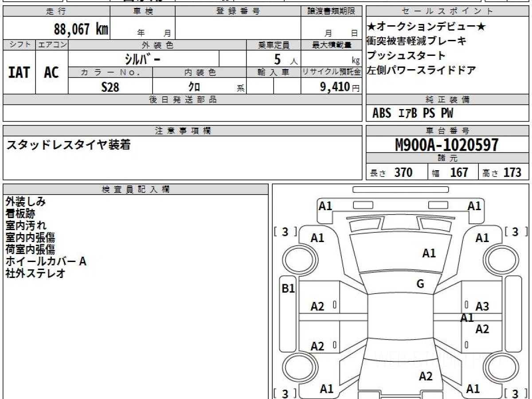The width and height of the screenshot is (532, 399).
Task: Click the 最大積載量 header cell
Action: 331,45
